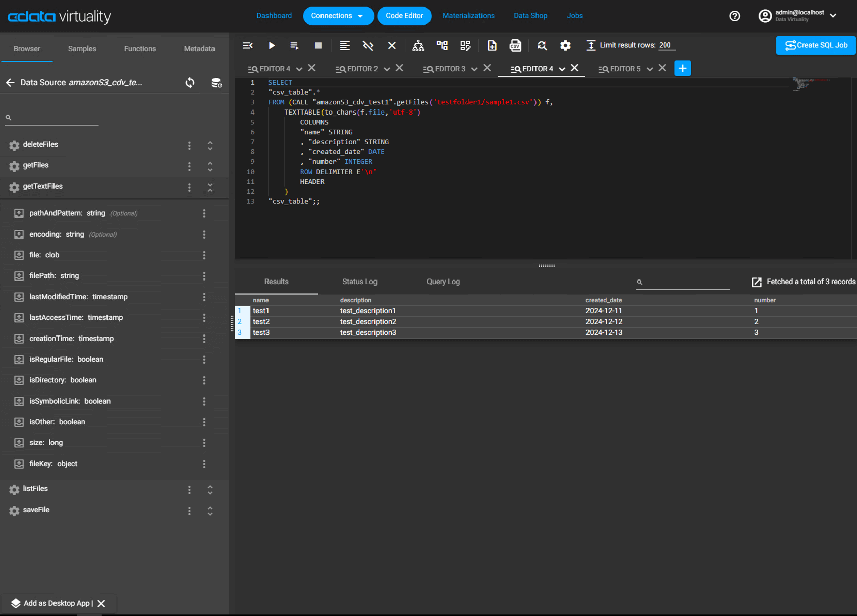The width and height of the screenshot is (857, 616).
Task: Add a new editor tab with plus
Action: click(x=682, y=68)
